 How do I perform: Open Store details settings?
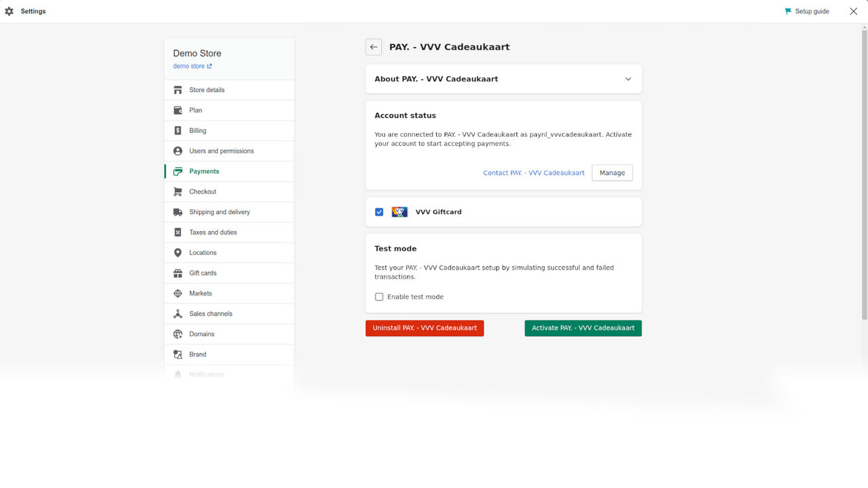(229, 90)
